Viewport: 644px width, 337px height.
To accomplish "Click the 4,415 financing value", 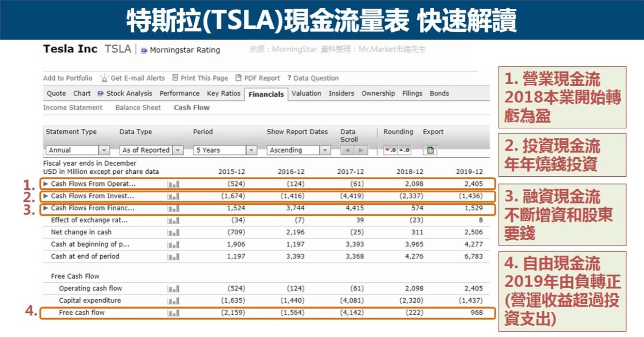I will (354, 208).
